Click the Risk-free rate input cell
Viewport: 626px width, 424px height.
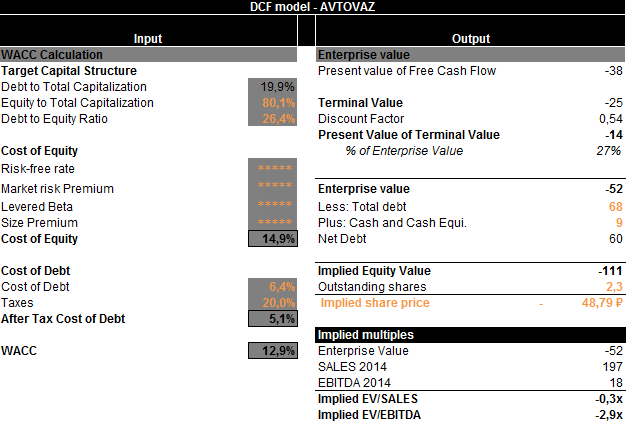coord(272,169)
